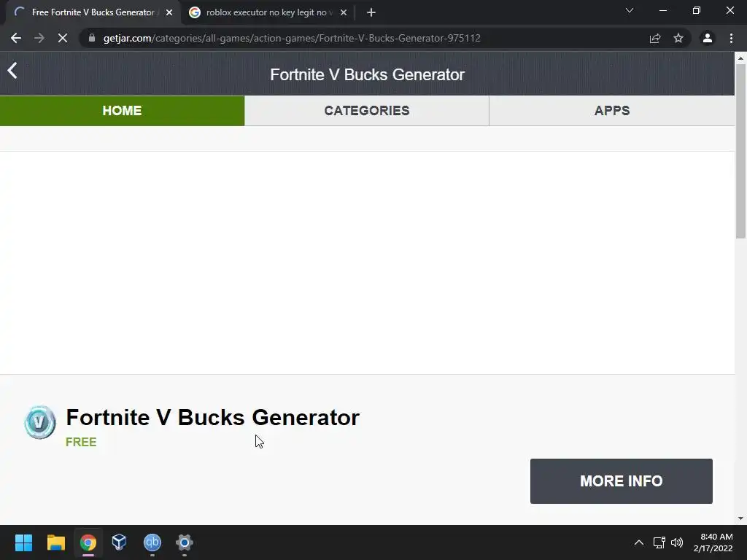Viewport: 747px width, 560px height.
Task: Click the browser forward arrow
Action: pyautogui.click(x=39, y=38)
